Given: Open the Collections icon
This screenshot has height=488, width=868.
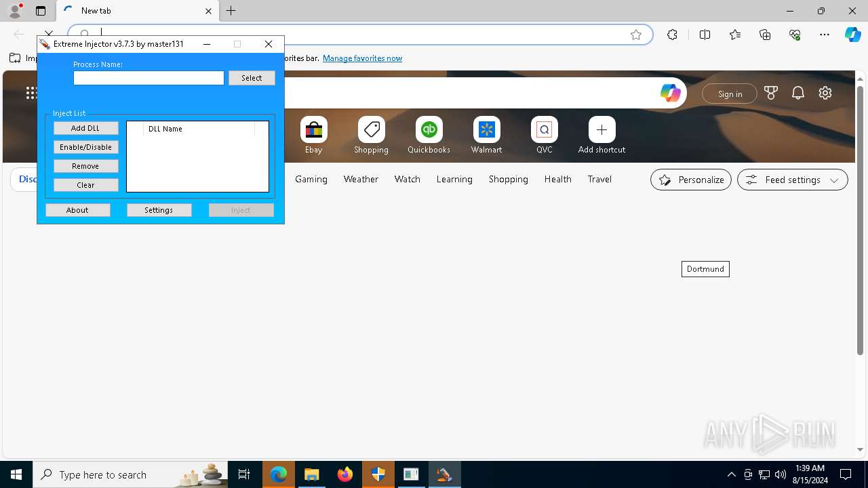Looking at the screenshot, I should pyautogui.click(x=765, y=35).
